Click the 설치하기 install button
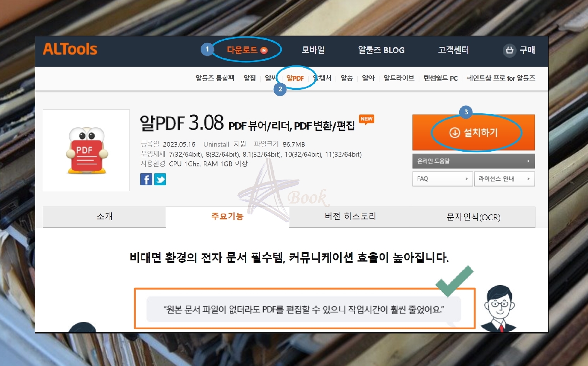This screenshot has height=366, width=588. click(x=474, y=132)
